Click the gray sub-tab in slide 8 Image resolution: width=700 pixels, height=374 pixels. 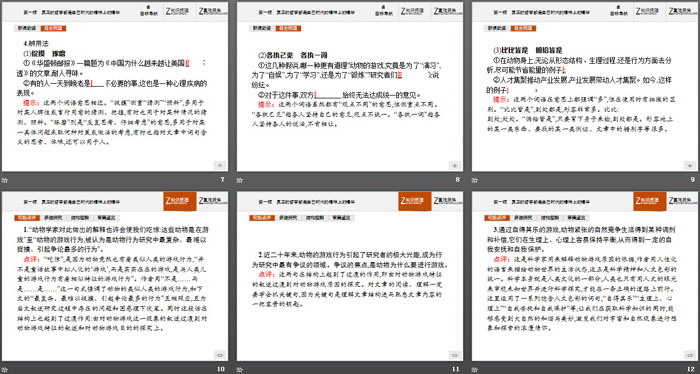[262, 28]
